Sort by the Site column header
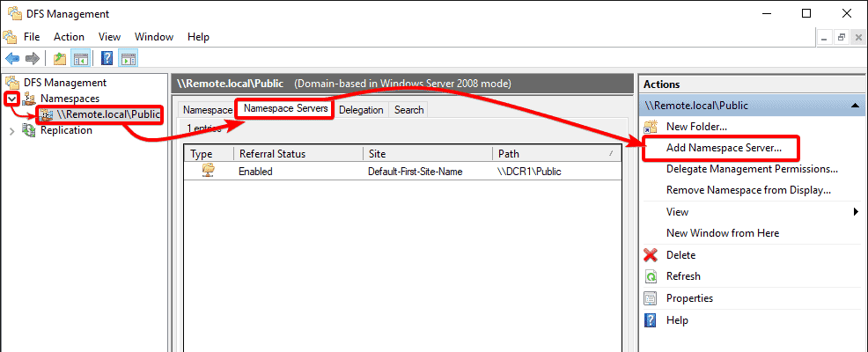This screenshot has height=352, width=868. point(427,154)
